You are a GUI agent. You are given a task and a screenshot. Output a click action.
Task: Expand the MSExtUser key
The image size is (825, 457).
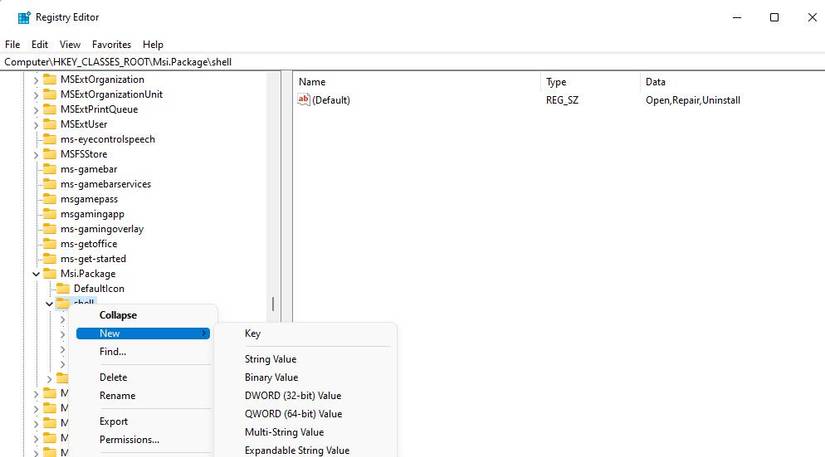point(36,125)
